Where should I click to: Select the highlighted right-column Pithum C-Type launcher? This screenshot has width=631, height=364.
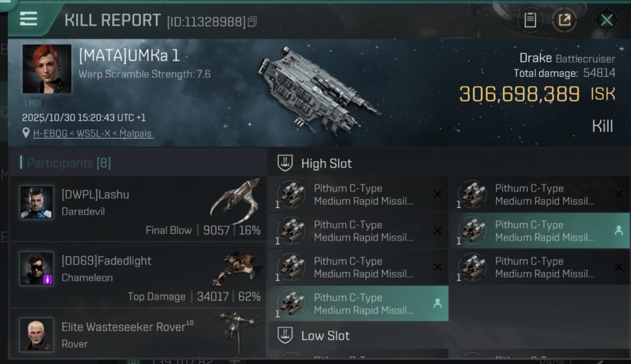539,231
